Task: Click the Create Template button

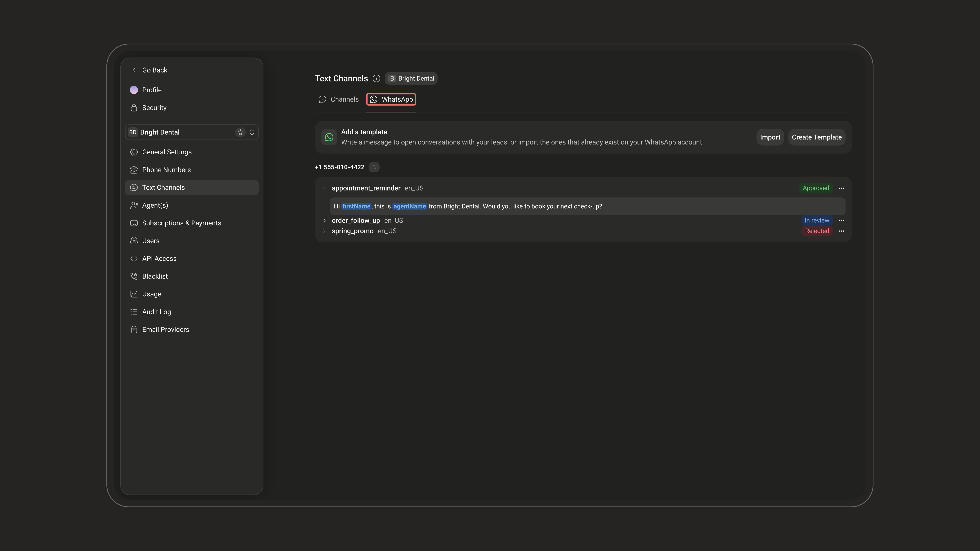Action: coord(817,137)
